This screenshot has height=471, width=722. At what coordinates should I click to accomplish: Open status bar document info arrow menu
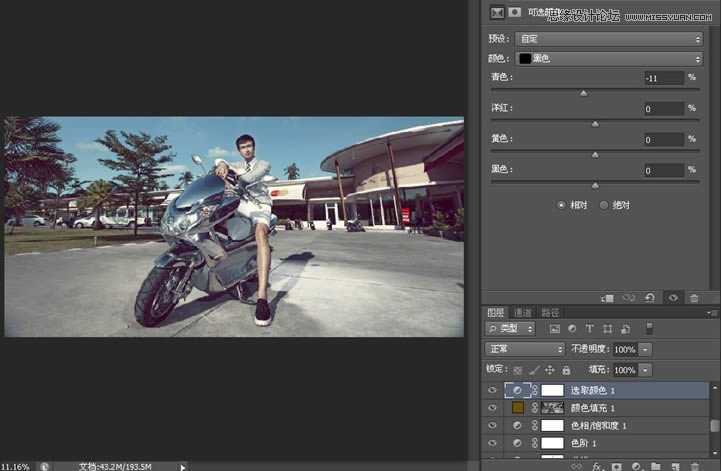183,467
